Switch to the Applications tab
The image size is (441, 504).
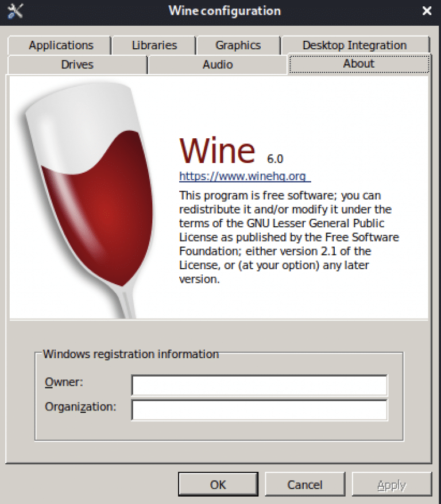coord(60,45)
